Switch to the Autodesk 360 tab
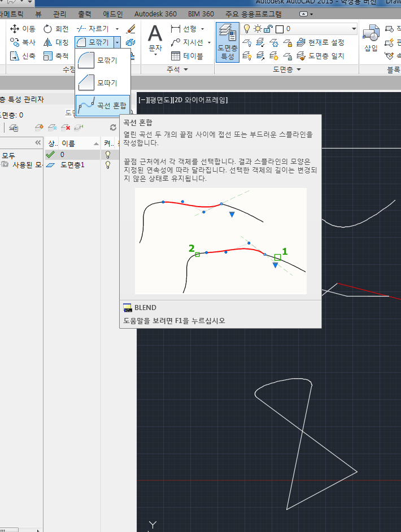The image size is (401, 532). pos(155,14)
